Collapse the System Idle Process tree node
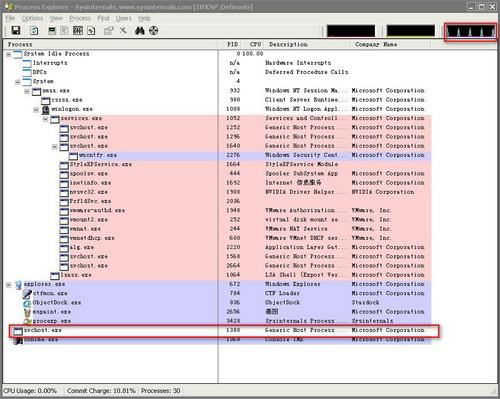The width and height of the screenshot is (500, 399). (x=9, y=54)
